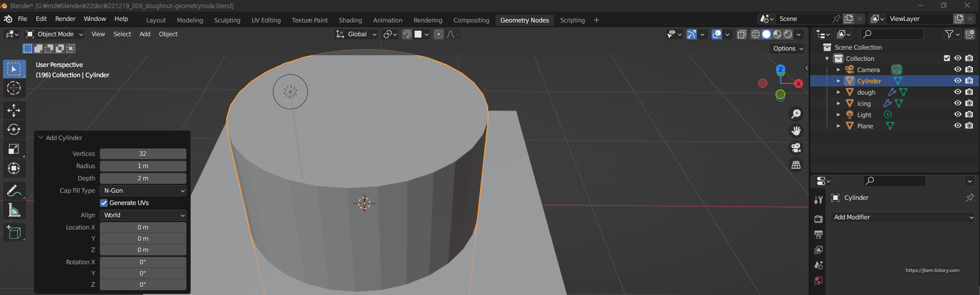Adjust the Radius value field
This screenshot has width=980, height=295.
pyautogui.click(x=143, y=166)
